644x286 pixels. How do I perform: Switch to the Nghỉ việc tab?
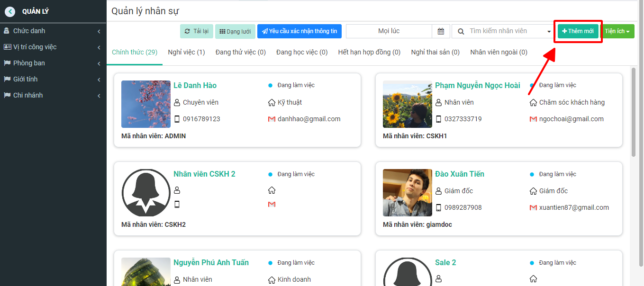tap(187, 52)
